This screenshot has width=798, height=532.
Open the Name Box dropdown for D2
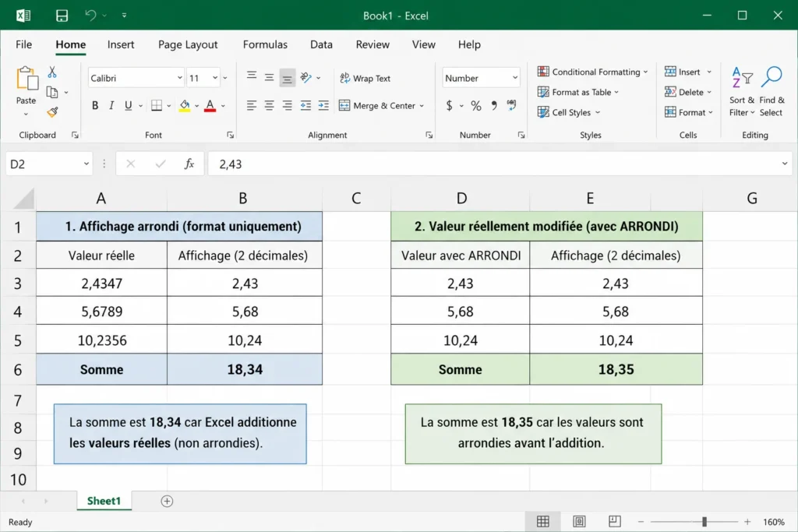tap(86, 164)
